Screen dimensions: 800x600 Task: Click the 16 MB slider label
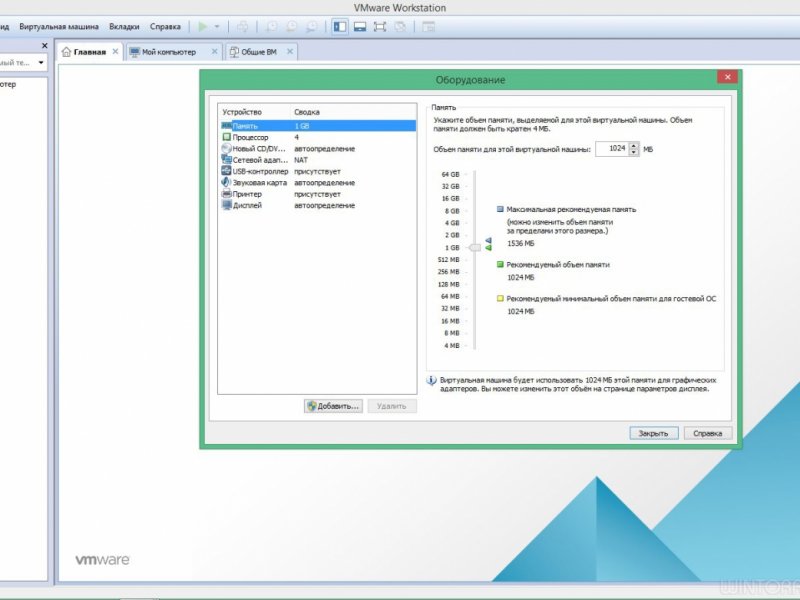[x=450, y=321]
